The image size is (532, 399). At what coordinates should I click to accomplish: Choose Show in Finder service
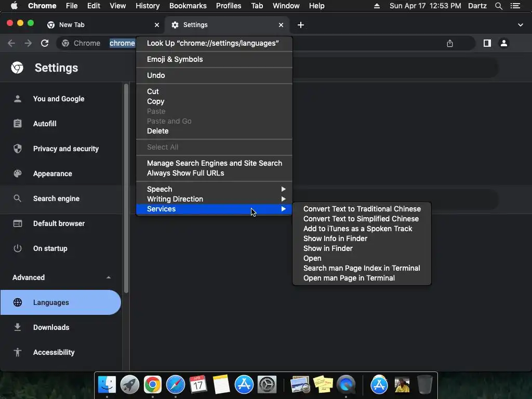[362, 248]
